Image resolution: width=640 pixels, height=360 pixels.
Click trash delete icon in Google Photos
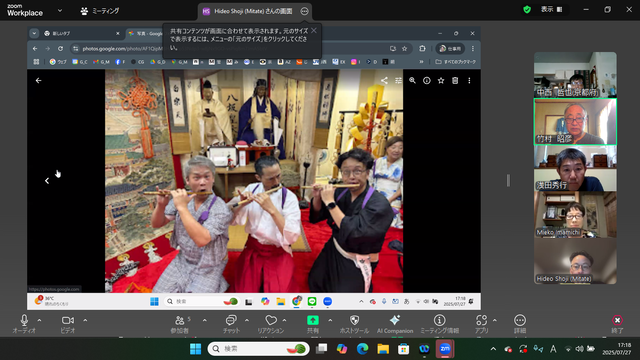click(455, 80)
